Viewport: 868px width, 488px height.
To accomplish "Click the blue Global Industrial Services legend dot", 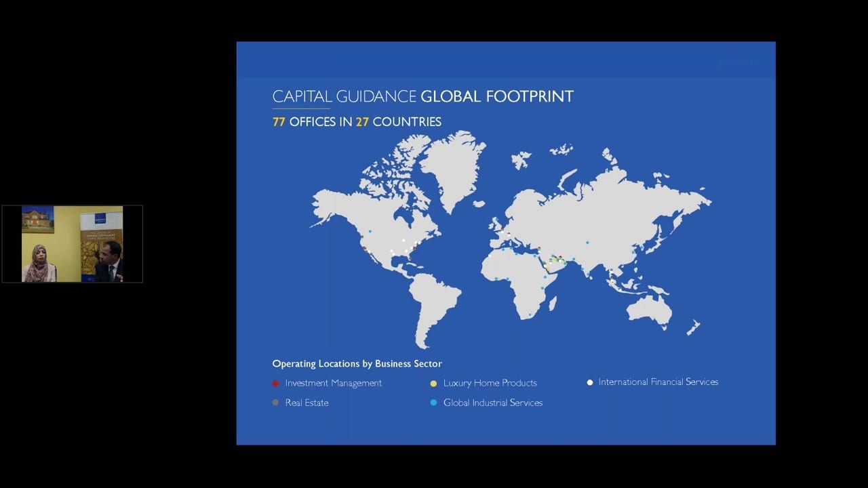I will click(433, 403).
